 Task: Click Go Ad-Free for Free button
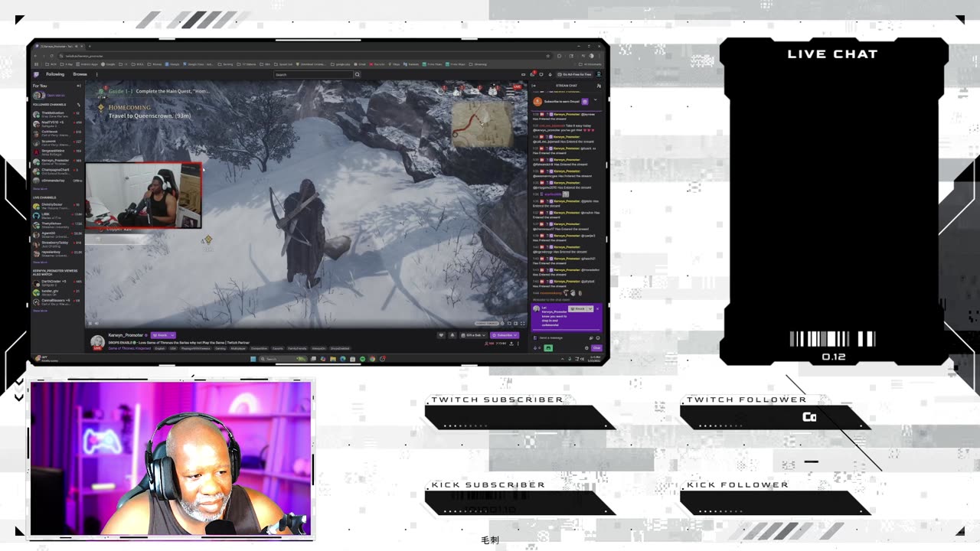[x=575, y=74]
